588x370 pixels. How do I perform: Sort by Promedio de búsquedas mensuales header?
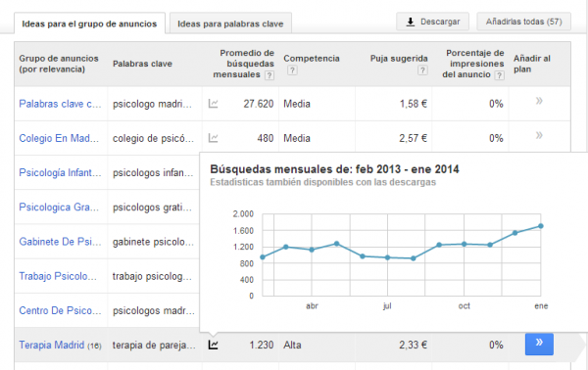[x=243, y=64]
